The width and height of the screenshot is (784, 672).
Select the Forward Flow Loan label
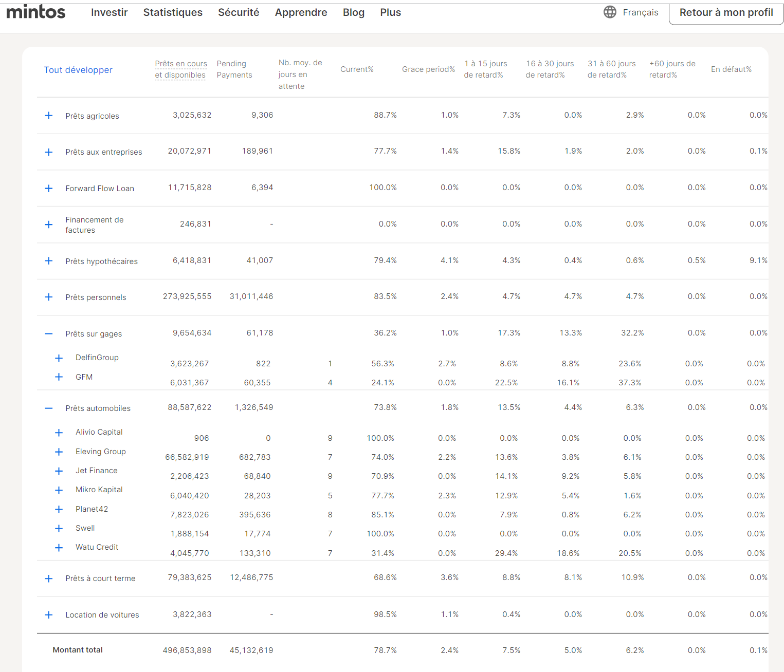click(100, 189)
